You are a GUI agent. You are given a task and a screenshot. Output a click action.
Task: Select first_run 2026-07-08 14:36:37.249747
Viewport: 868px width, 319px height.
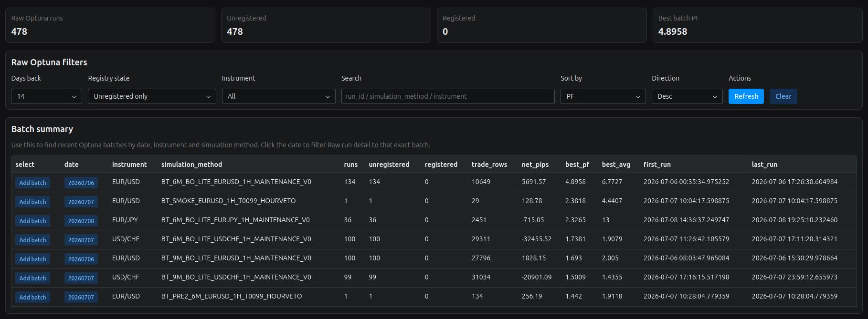[686, 220]
